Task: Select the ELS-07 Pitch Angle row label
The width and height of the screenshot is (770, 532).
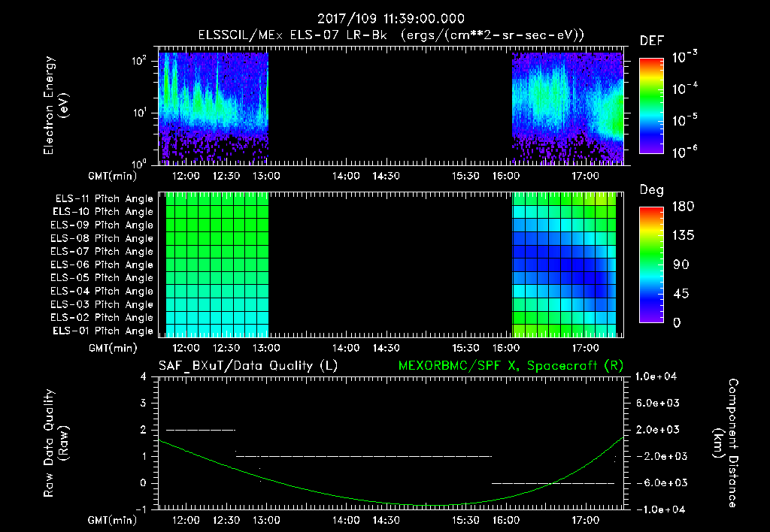Action: point(102,251)
